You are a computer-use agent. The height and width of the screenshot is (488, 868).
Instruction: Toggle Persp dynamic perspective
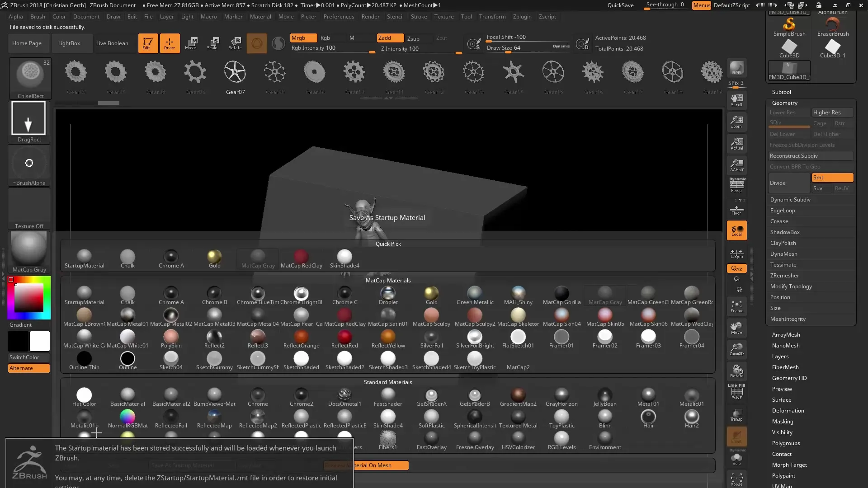pos(737,185)
